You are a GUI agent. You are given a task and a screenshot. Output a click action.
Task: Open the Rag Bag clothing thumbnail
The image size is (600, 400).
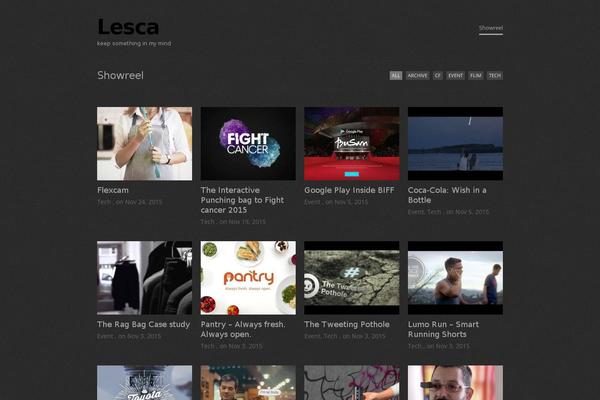click(145, 278)
